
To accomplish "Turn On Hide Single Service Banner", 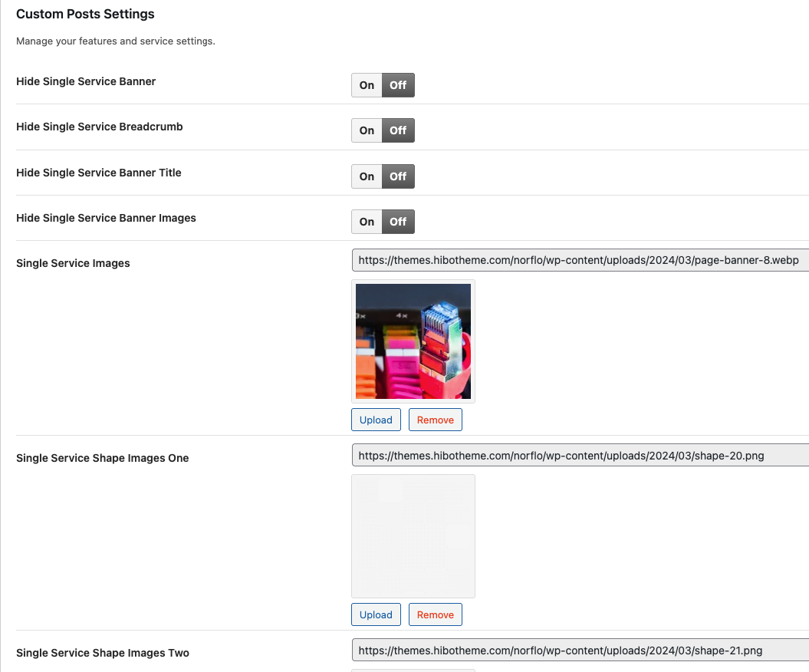I will coord(367,85).
